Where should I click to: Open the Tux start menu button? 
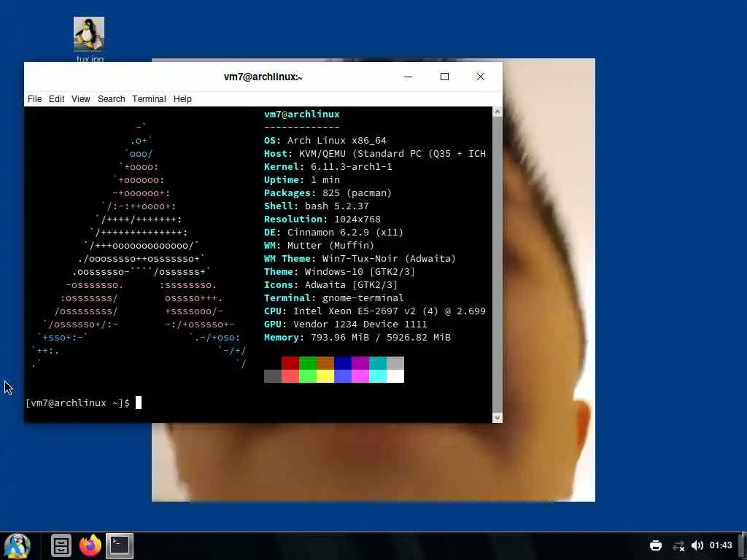click(x=18, y=545)
